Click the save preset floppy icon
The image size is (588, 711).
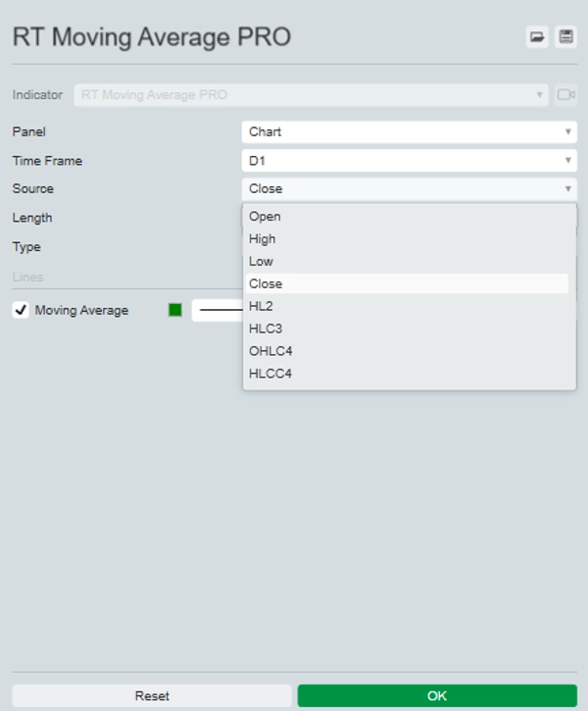[x=565, y=37]
